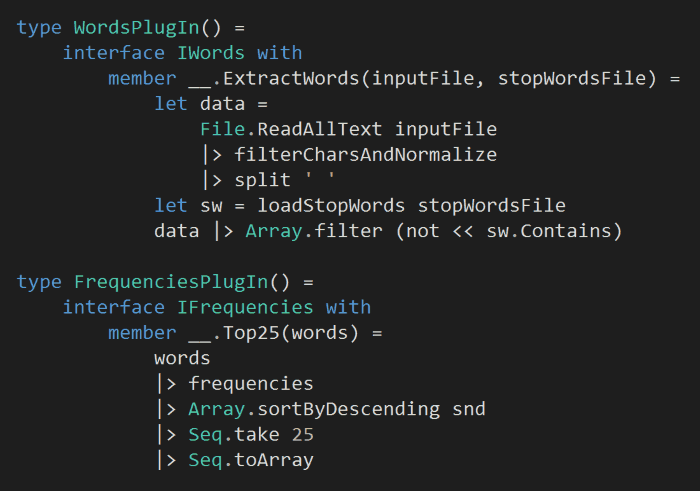
Task: Click the snd argument
Action: click(468, 409)
